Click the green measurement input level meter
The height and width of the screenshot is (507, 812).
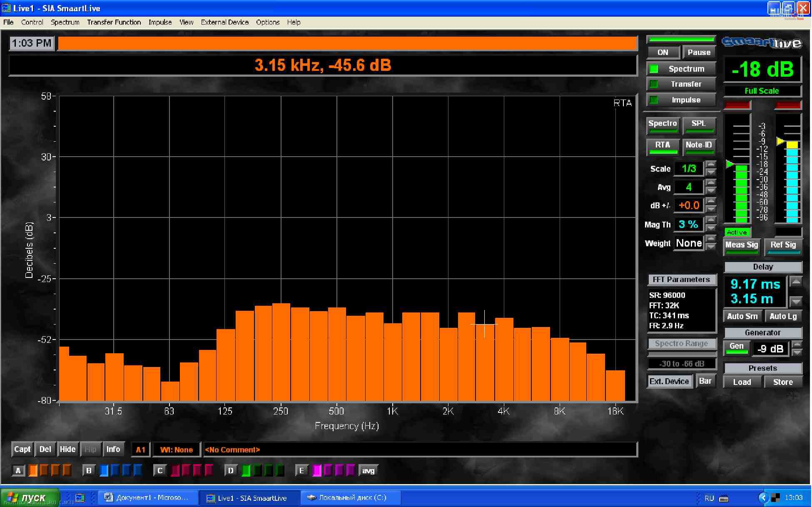click(741, 193)
